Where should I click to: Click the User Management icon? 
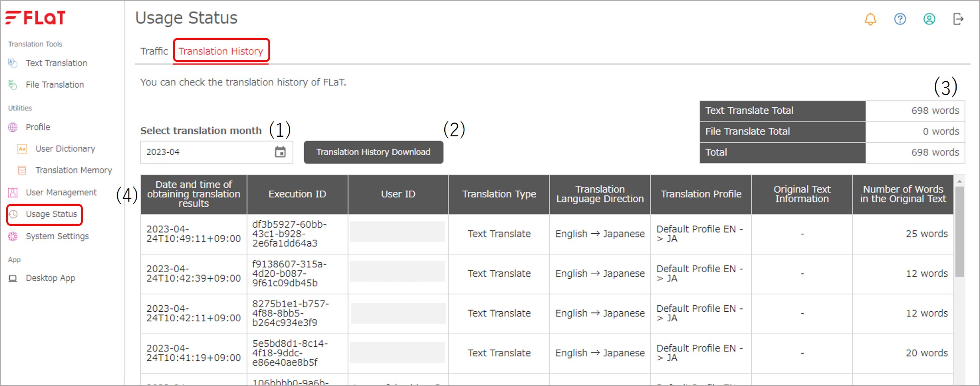tap(13, 192)
